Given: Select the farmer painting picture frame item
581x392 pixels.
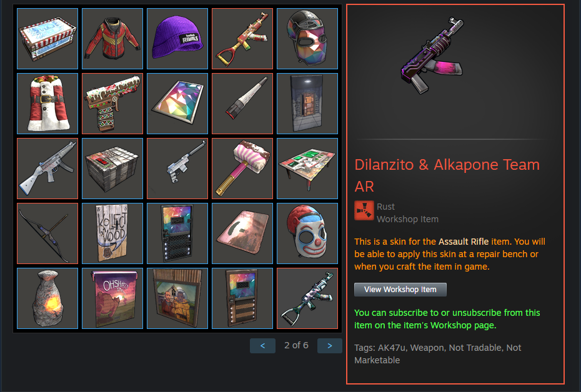Looking at the screenshot, I should click(x=177, y=298).
